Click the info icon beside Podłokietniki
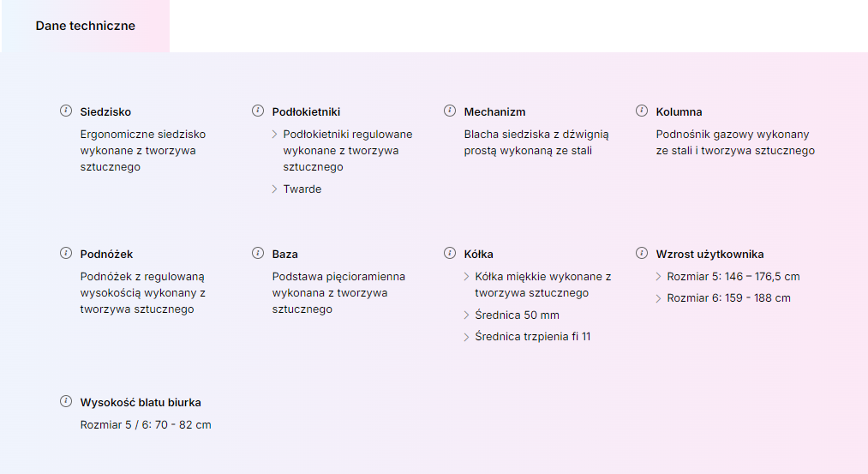 (x=258, y=111)
